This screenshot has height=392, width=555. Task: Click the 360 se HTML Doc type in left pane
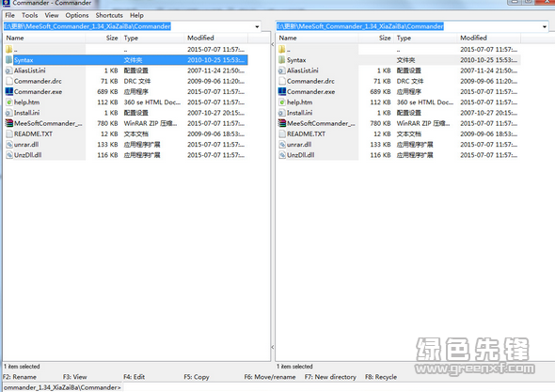point(152,102)
